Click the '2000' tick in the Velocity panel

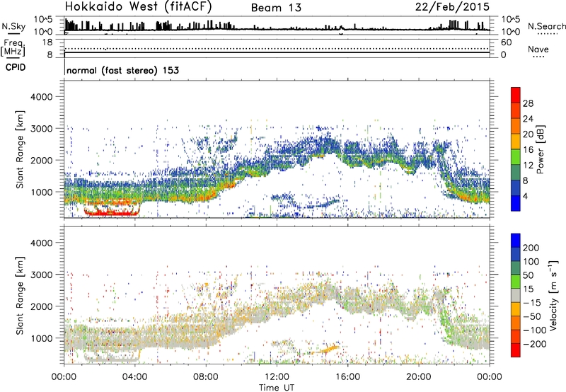pos(41,306)
